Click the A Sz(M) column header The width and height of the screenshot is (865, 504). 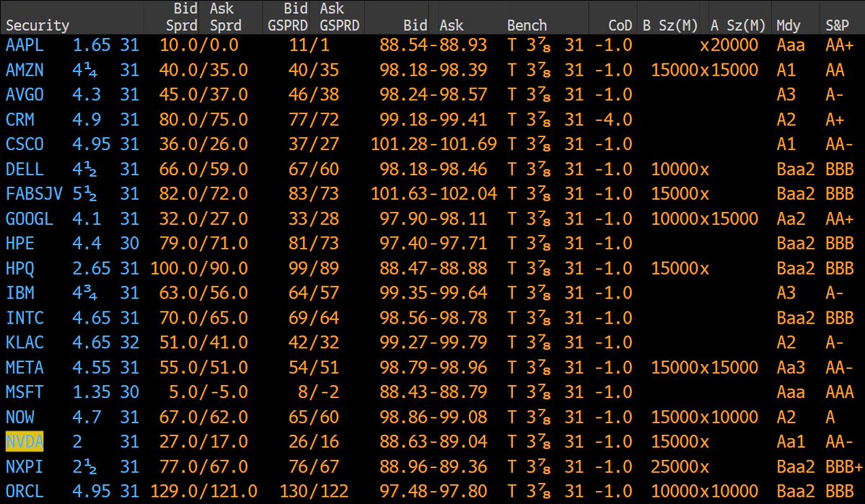tap(737, 25)
